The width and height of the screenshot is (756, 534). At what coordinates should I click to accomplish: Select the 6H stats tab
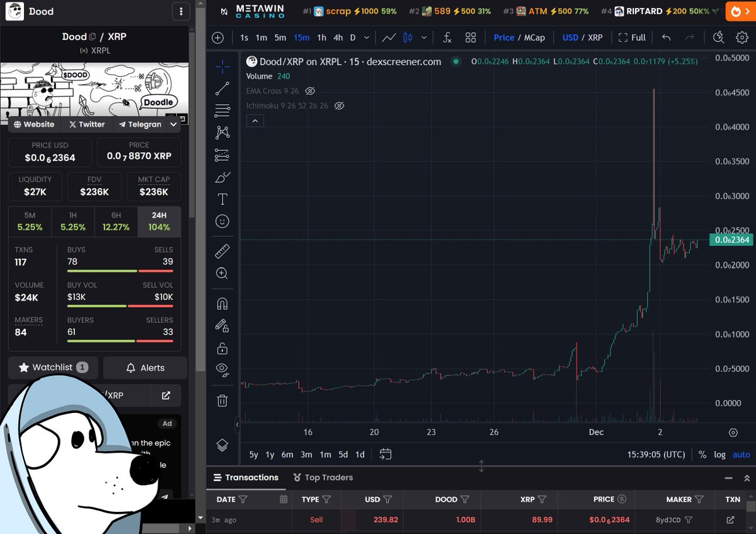(x=116, y=222)
